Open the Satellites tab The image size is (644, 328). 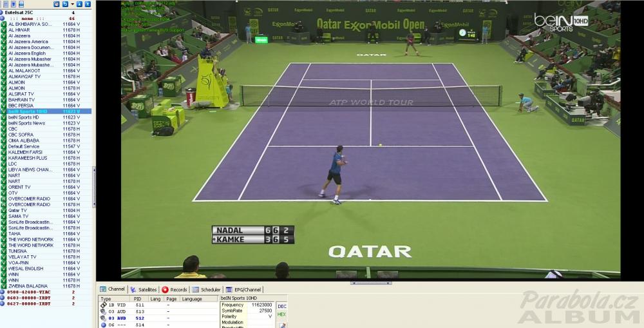[x=144, y=289]
